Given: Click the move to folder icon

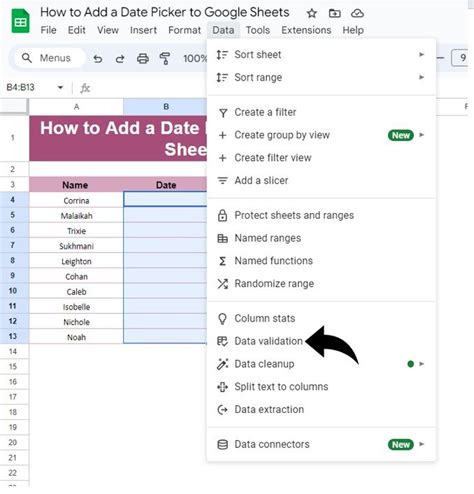Looking at the screenshot, I should pos(335,14).
